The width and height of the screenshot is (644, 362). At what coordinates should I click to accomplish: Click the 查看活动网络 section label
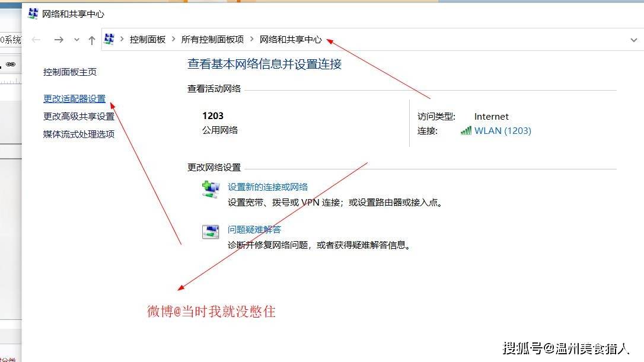[214, 89]
